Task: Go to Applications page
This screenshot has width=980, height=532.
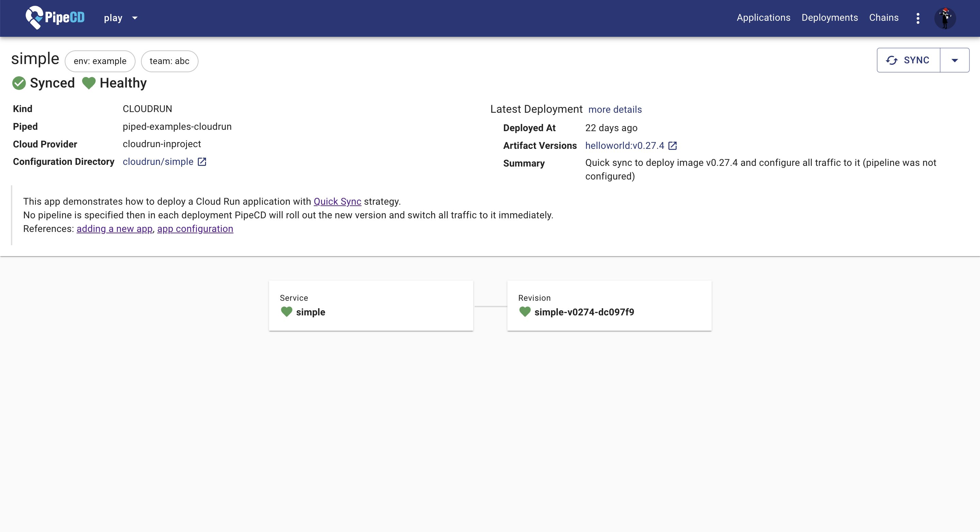Action: pyautogui.click(x=763, y=17)
